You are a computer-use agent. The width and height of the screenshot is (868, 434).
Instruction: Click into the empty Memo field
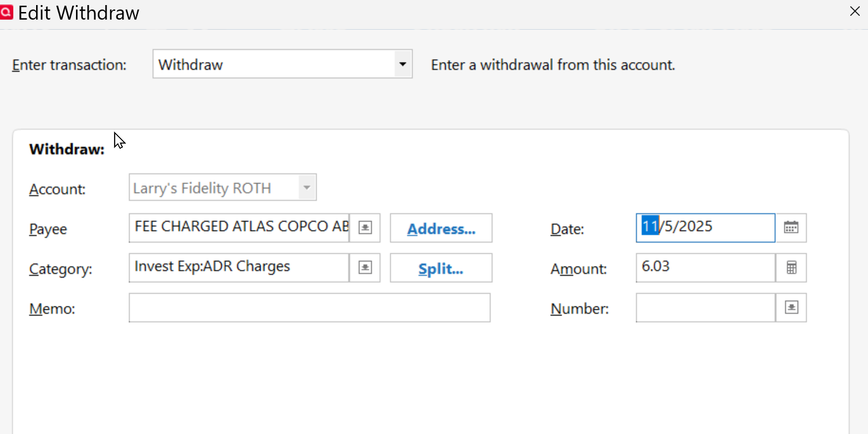pyautogui.click(x=310, y=307)
